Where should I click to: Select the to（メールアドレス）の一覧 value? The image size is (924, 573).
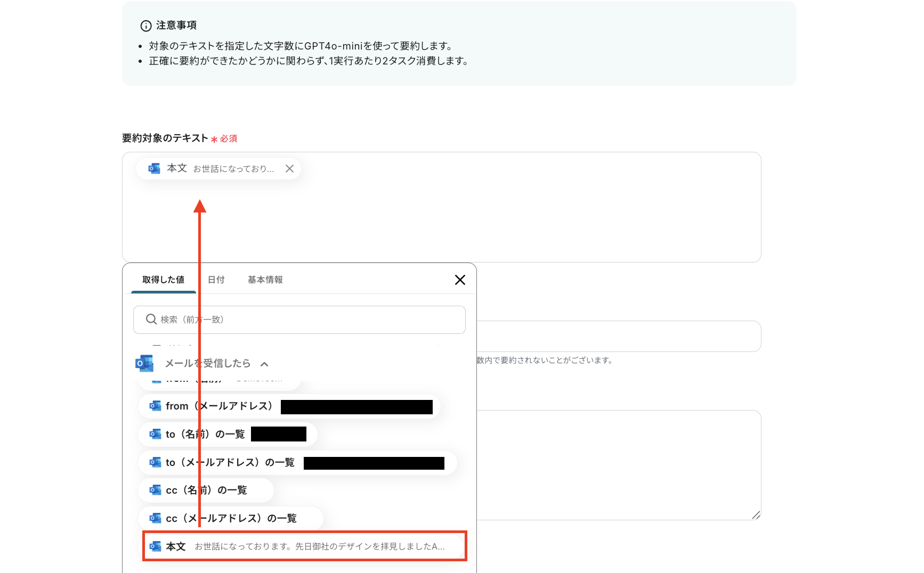point(298,463)
